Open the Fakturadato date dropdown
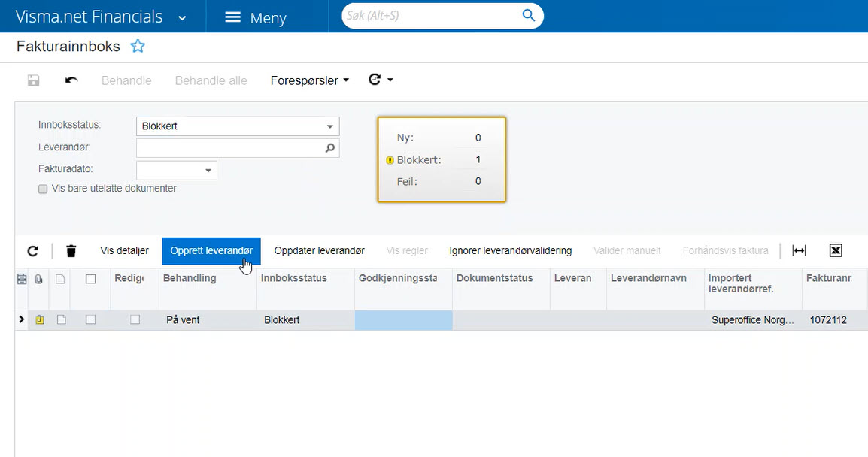This screenshot has height=457, width=868. [x=208, y=171]
